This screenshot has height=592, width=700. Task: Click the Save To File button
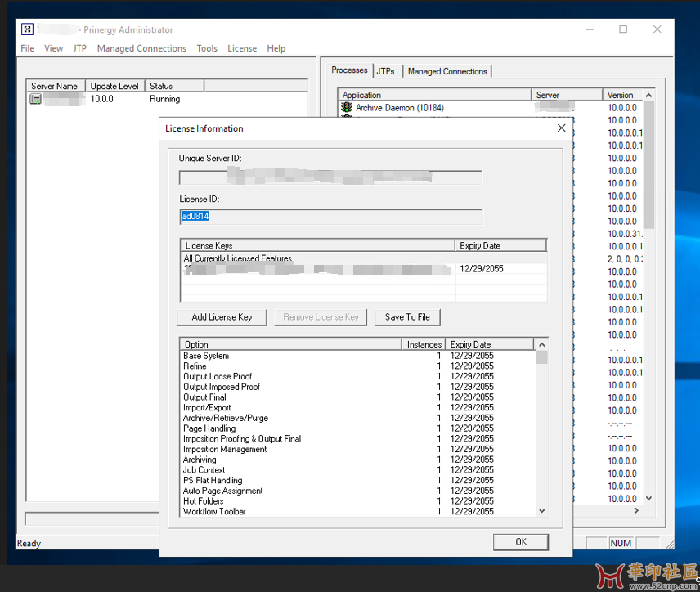point(407,317)
